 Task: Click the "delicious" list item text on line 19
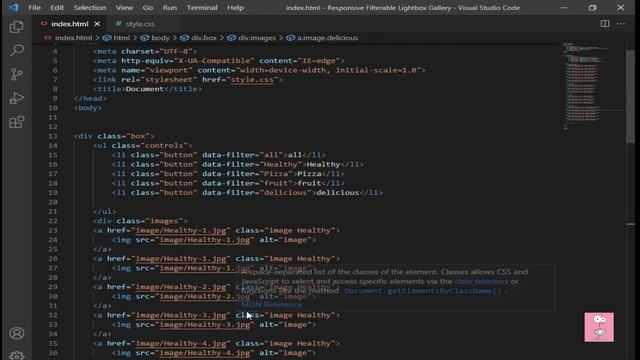(338, 193)
